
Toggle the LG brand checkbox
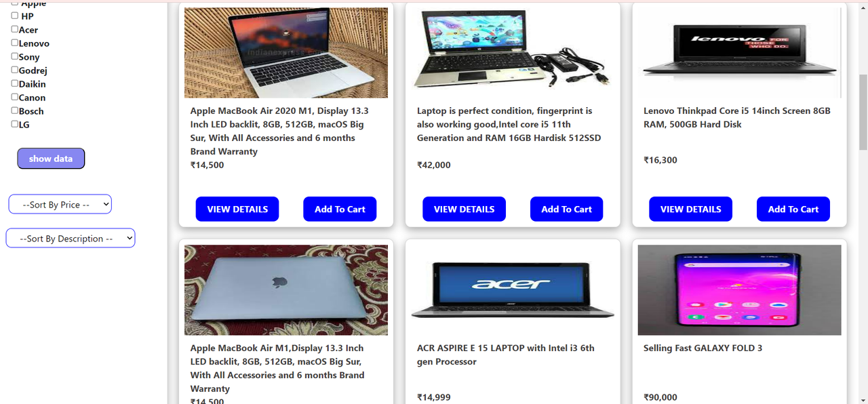[x=15, y=124]
